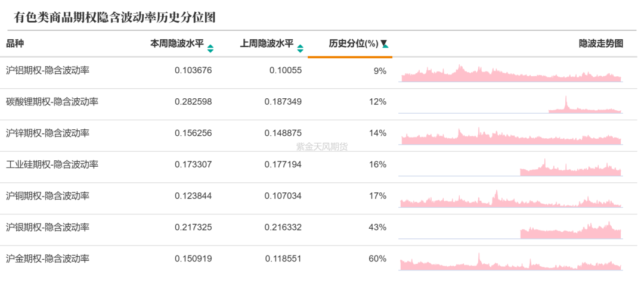Click sort icon beside 本周隐波水平

(210, 48)
